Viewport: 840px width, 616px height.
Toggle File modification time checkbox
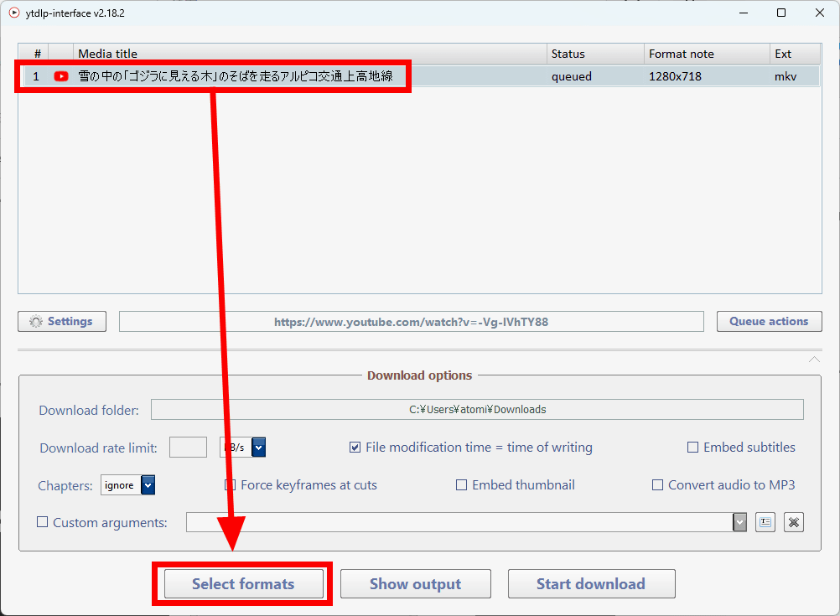pos(355,448)
